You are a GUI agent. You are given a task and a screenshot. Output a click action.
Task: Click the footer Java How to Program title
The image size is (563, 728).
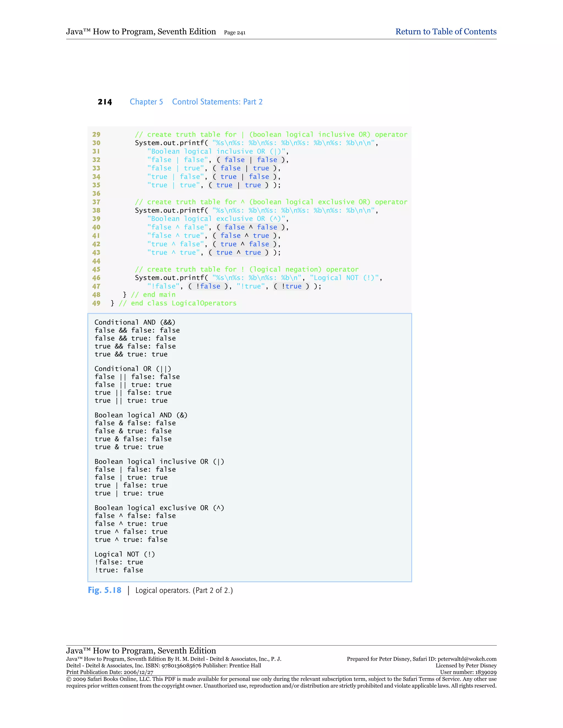click(x=141, y=651)
